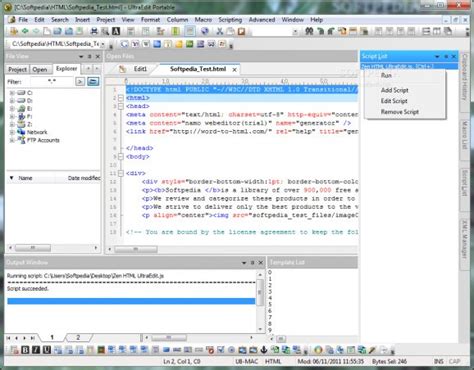Open the file path combo box dropdown

pyautogui.click(x=103, y=44)
